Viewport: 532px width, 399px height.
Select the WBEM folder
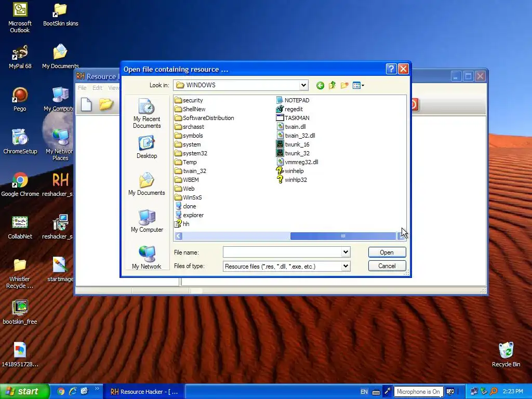tap(187, 180)
